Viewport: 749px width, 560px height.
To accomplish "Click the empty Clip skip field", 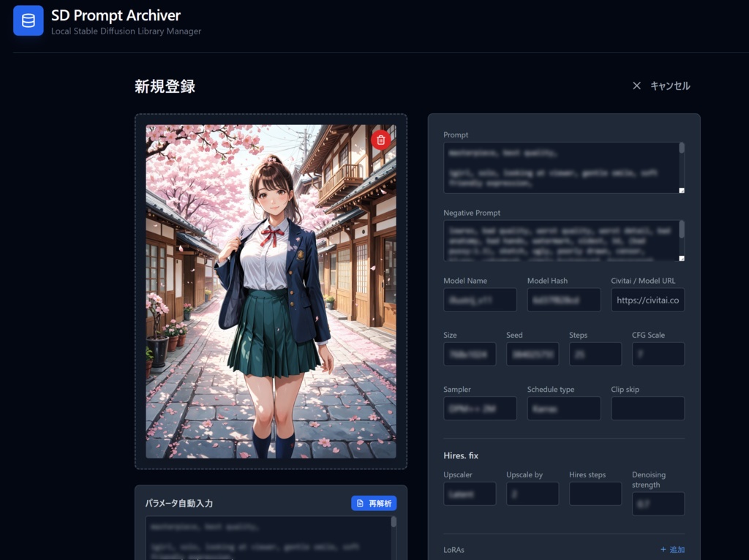I will pyautogui.click(x=647, y=409).
